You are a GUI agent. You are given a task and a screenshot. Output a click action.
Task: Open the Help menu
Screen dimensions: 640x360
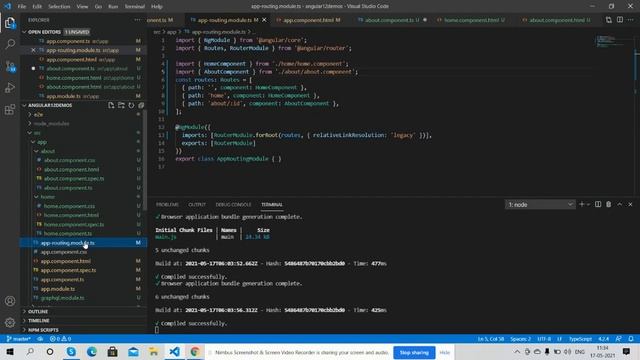(157, 7)
